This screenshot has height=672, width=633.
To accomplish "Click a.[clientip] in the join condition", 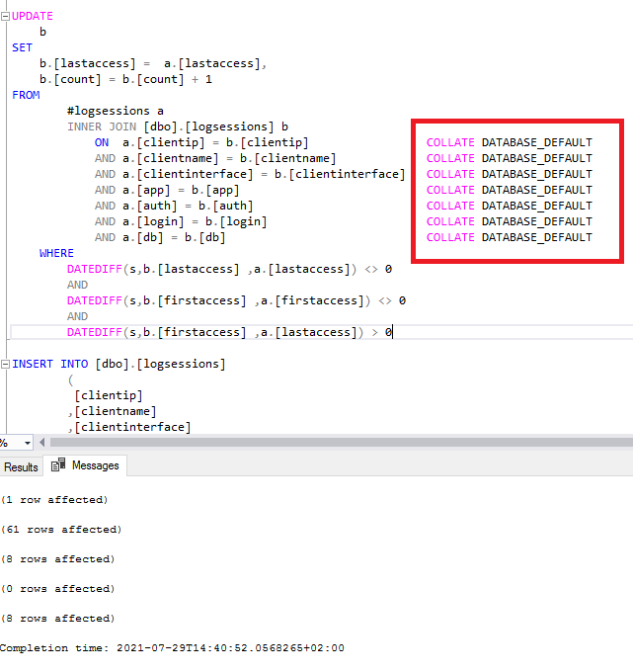I will pos(164,142).
